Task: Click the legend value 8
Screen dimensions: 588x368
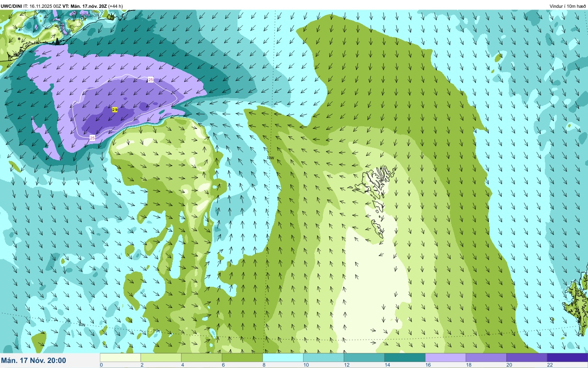Action: pyautogui.click(x=264, y=365)
